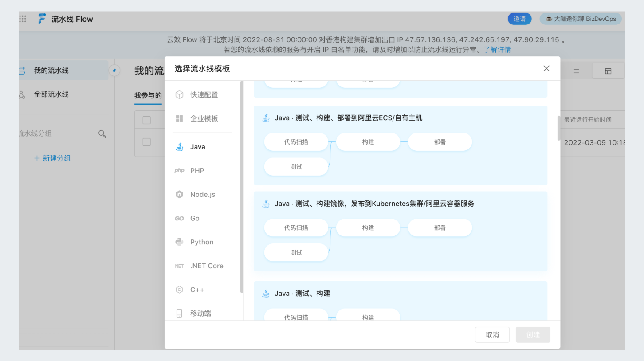Choose Java Kubernetes集群 template title
The width and height of the screenshot is (644, 361).
[374, 204]
